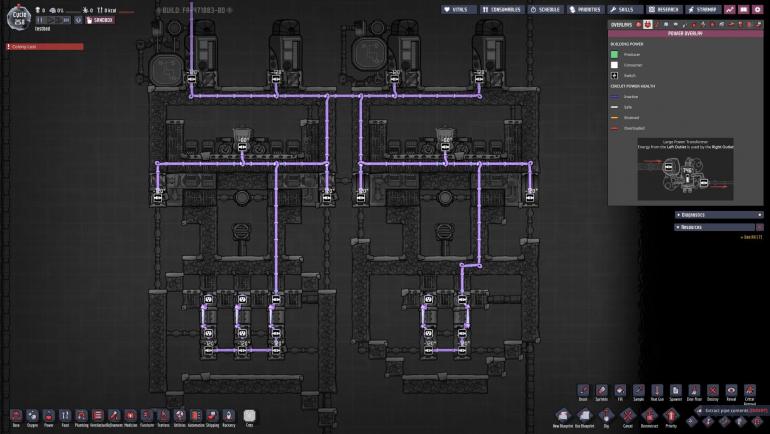Open the Rocketry build category
The image size is (770, 434).
(229, 416)
